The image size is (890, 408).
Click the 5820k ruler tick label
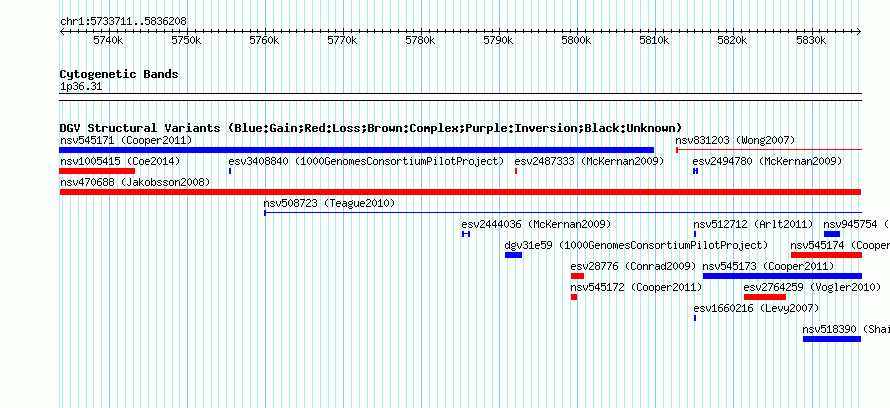click(733, 40)
